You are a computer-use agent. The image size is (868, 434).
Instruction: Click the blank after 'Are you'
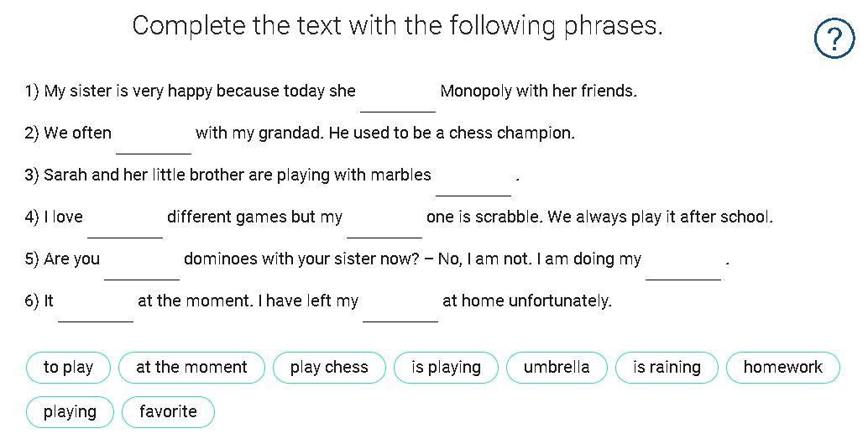[x=142, y=266]
